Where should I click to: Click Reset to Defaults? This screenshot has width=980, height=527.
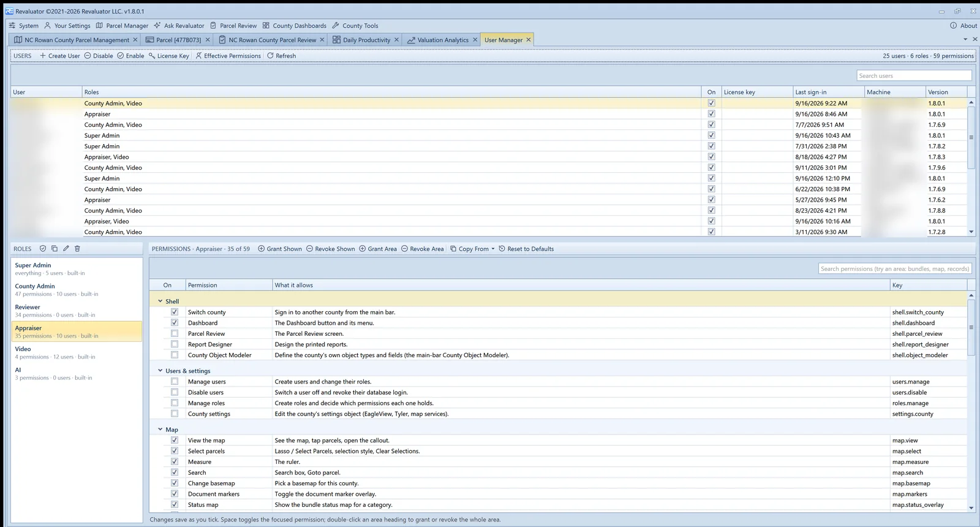(526, 249)
